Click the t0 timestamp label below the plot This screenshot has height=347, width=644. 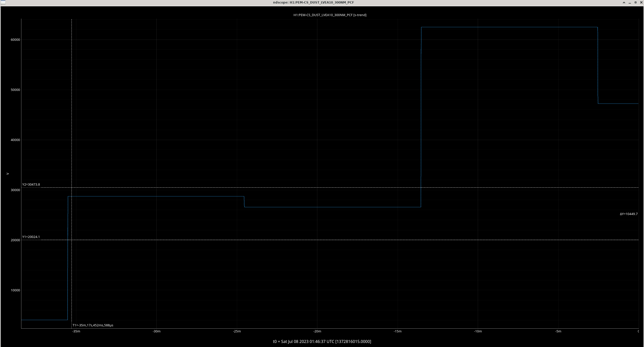coord(322,341)
